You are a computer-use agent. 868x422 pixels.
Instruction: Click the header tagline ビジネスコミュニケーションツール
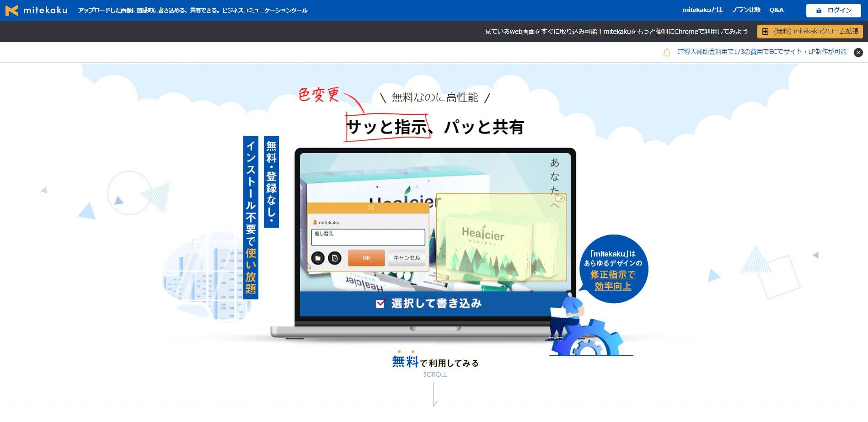[193, 11]
